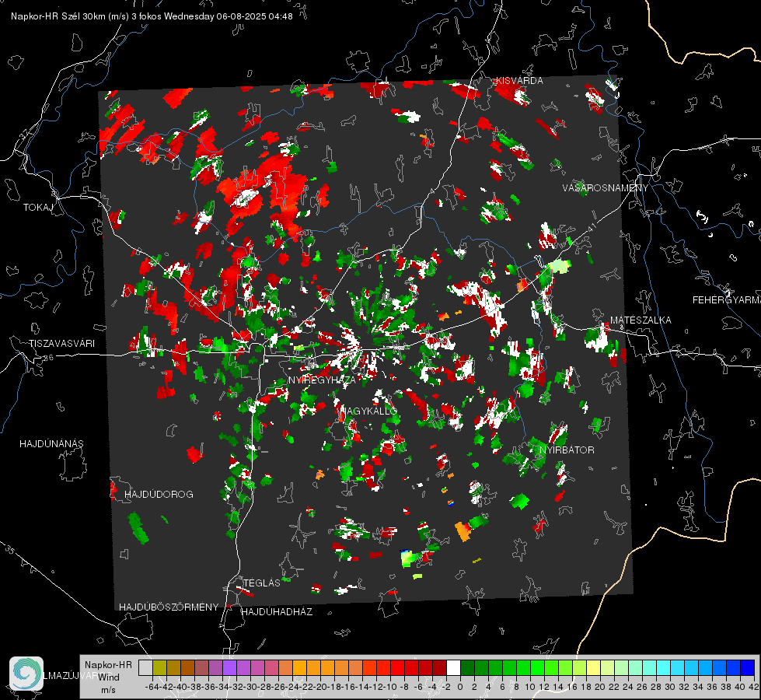The image size is (761, 700).
Task: Select the dark green swatch between 0 and 2
Action: (x=467, y=667)
